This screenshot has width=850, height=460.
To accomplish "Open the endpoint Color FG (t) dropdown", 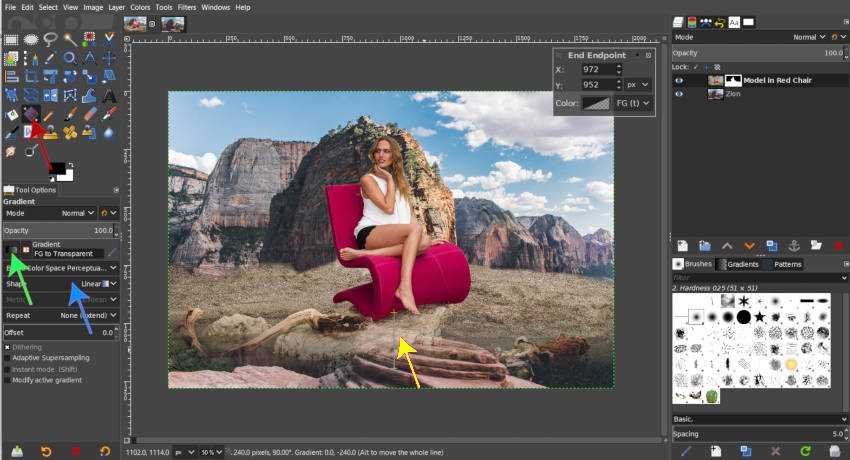I will 631,103.
